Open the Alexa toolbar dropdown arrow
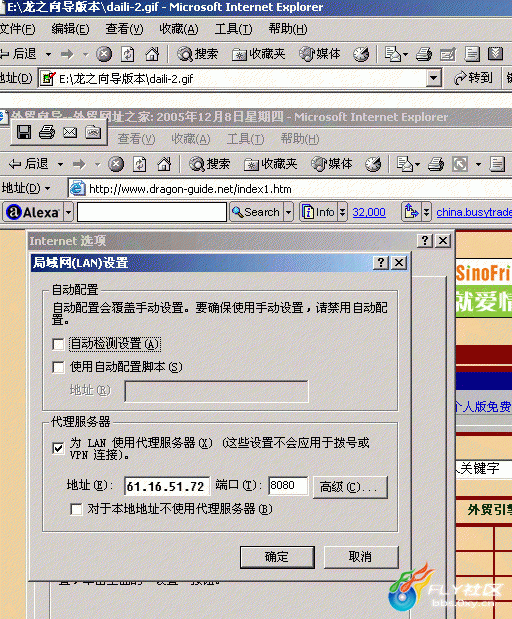 68,212
